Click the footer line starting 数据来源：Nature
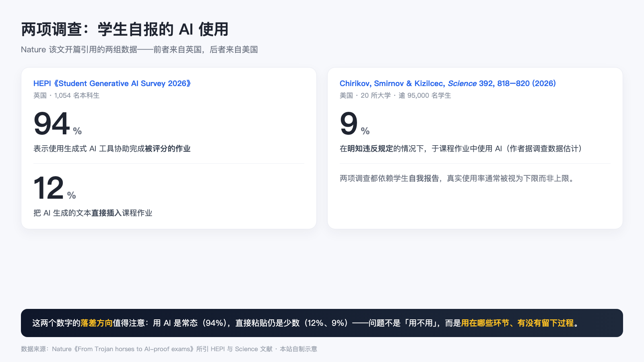Image resolution: width=644 pixels, height=362 pixels. pos(169,349)
